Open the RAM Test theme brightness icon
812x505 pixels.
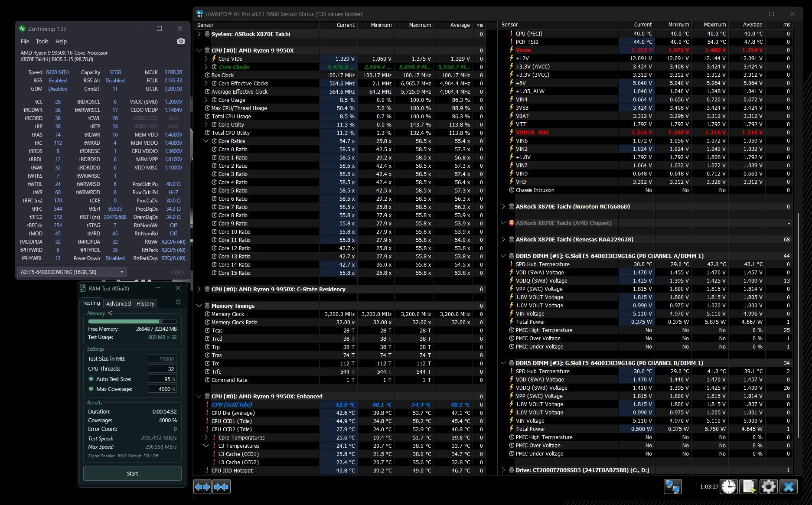tap(178, 302)
